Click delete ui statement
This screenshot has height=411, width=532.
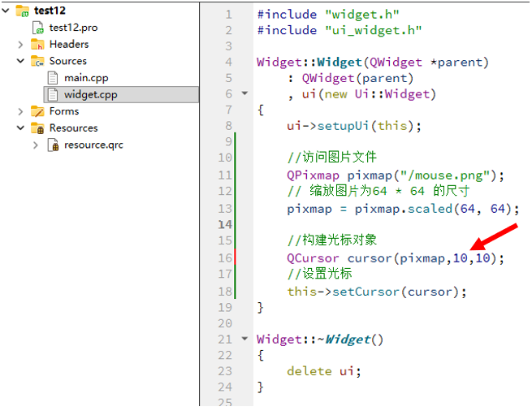pos(324,371)
